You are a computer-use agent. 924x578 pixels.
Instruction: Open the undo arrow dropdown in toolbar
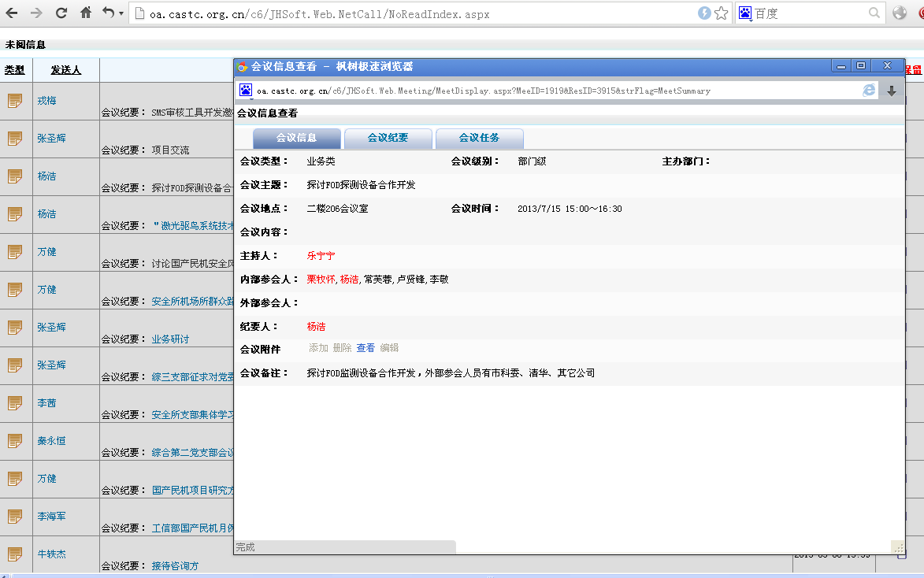point(121,13)
